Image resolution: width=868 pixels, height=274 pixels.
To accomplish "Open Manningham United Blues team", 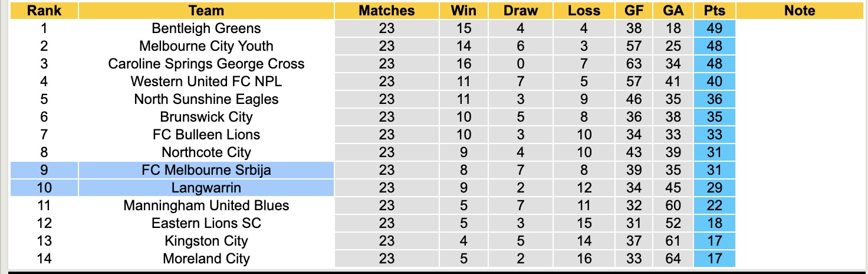I will click(x=206, y=206).
